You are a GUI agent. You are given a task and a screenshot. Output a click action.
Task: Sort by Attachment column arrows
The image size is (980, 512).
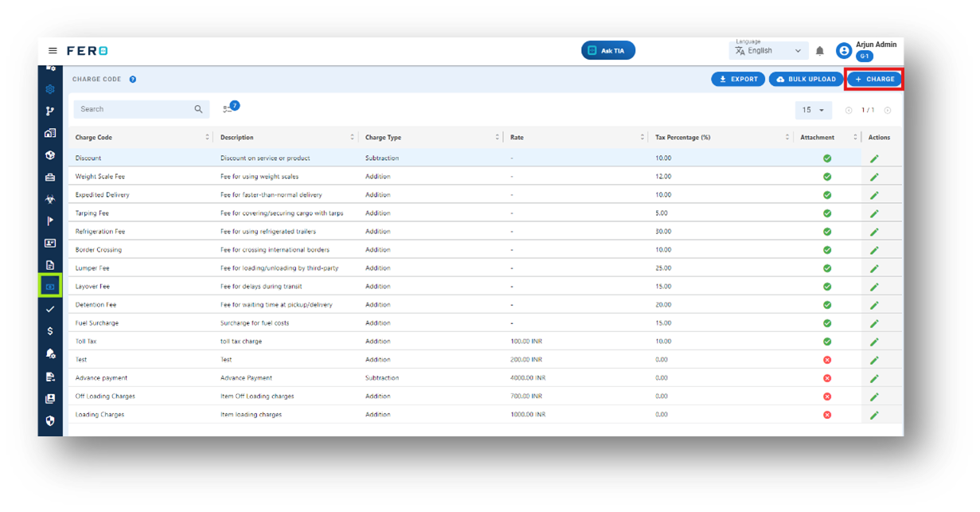(856, 137)
